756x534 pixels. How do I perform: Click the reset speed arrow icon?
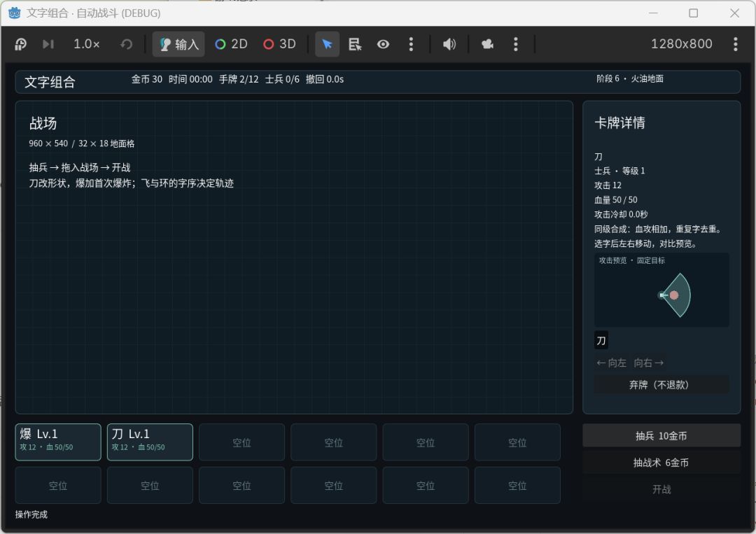(127, 44)
